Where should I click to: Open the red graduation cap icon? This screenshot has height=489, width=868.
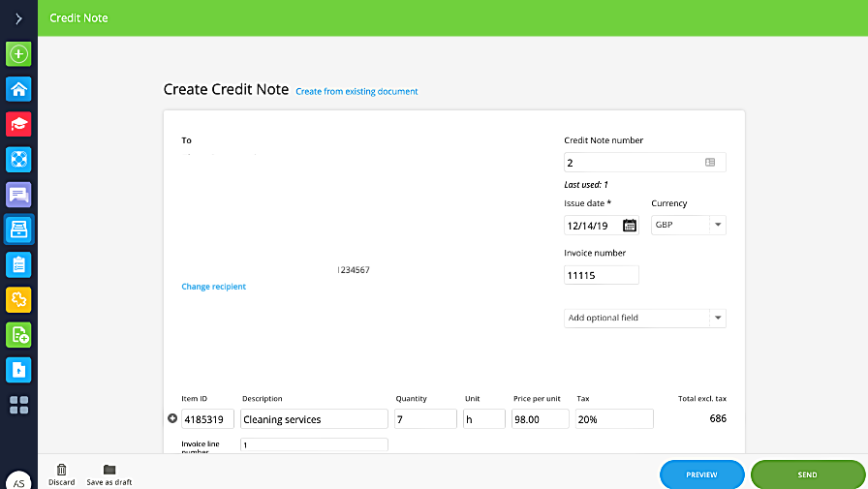18,124
